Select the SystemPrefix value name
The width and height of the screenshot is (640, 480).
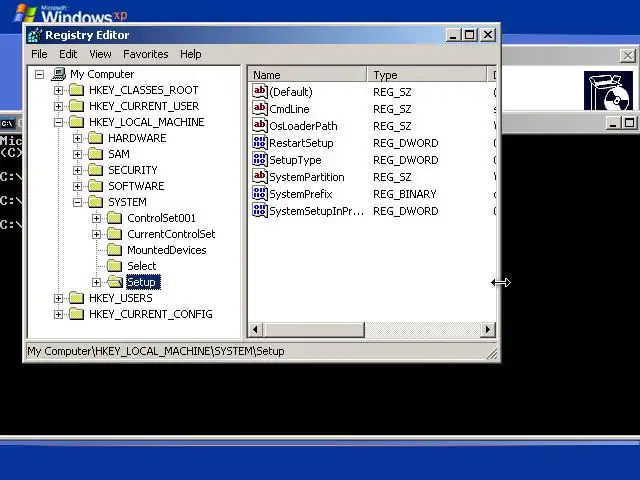(301, 194)
